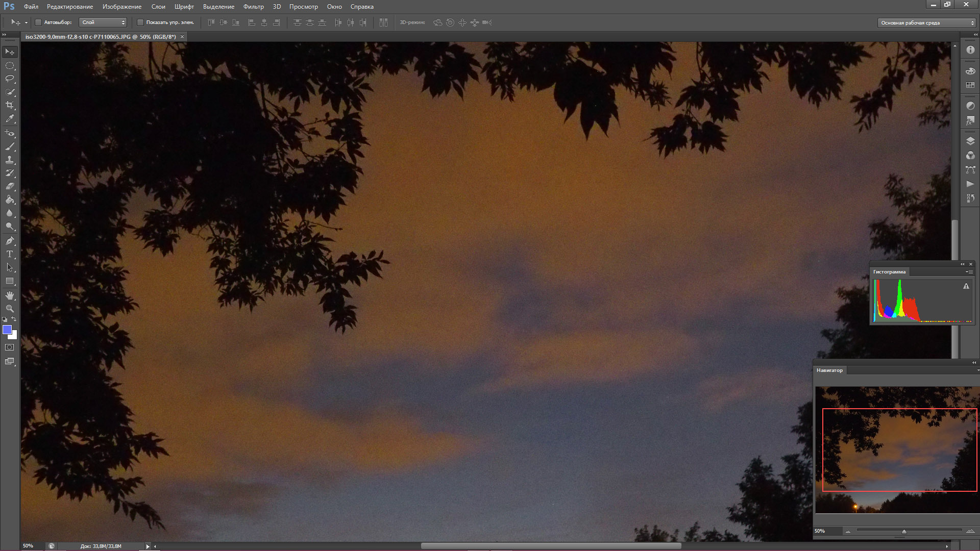The height and width of the screenshot is (551, 980).
Task: Select the Lasso tool
Action: coord(10,79)
